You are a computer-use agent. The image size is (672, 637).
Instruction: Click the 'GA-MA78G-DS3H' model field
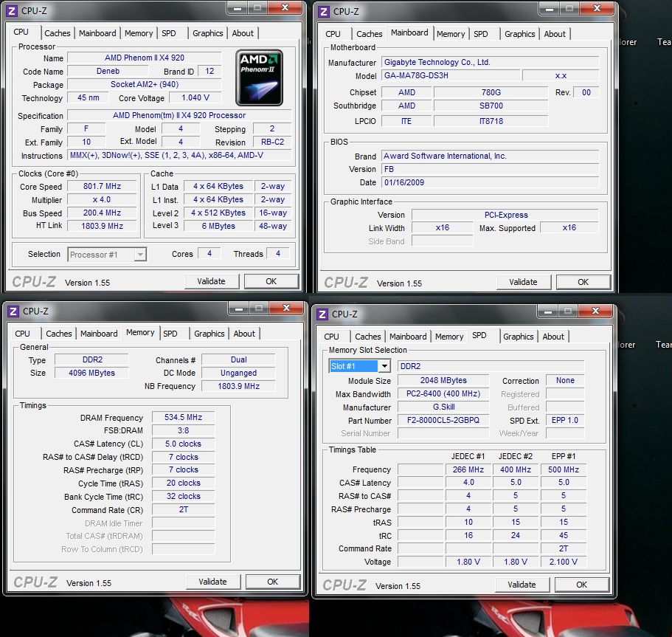click(451, 75)
